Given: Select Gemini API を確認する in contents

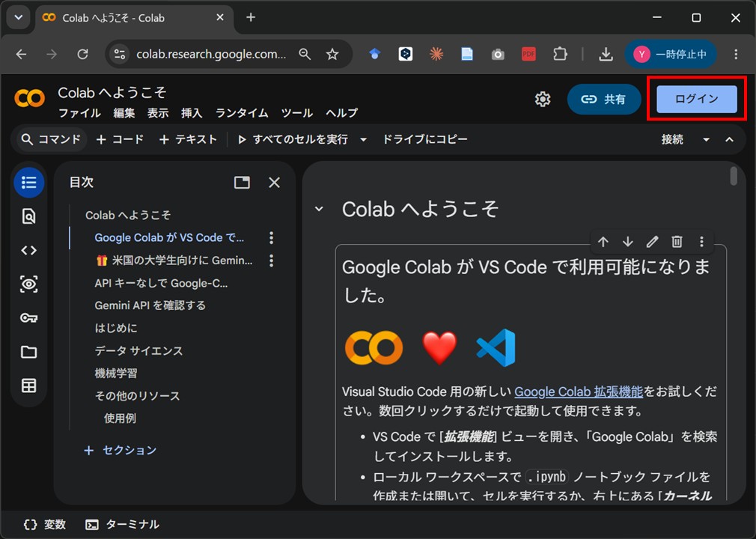Looking at the screenshot, I should point(150,305).
